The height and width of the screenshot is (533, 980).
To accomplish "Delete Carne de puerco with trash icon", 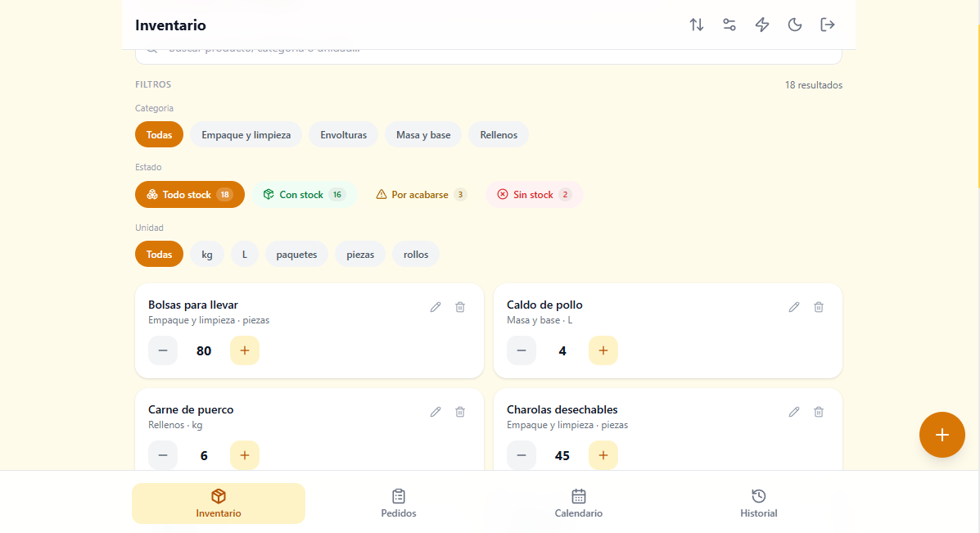I will (x=460, y=412).
